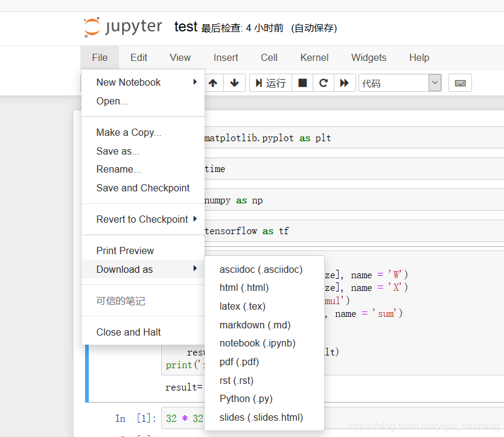Download as notebook (.ipynb)
The image size is (504, 437).
pyautogui.click(x=264, y=343)
